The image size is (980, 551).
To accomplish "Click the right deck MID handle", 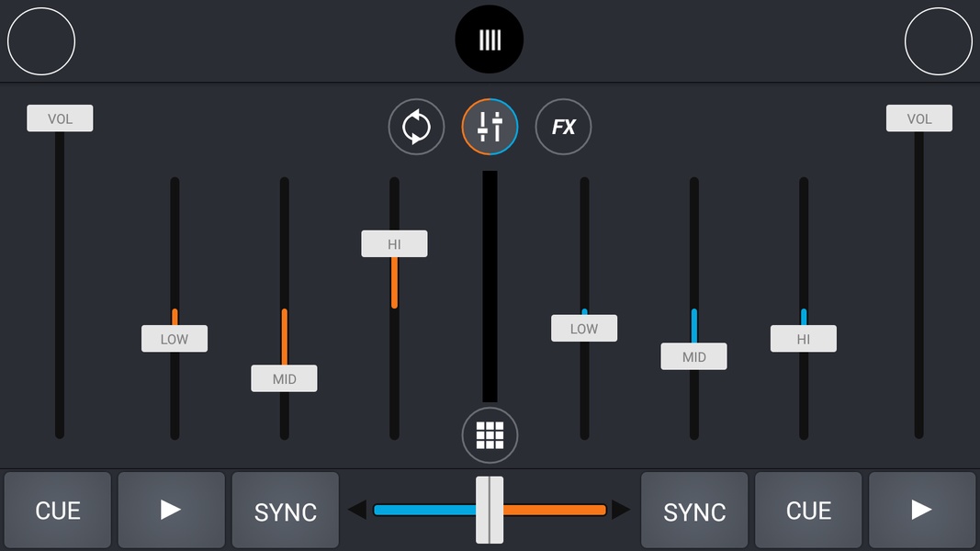I will tap(693, 356).
